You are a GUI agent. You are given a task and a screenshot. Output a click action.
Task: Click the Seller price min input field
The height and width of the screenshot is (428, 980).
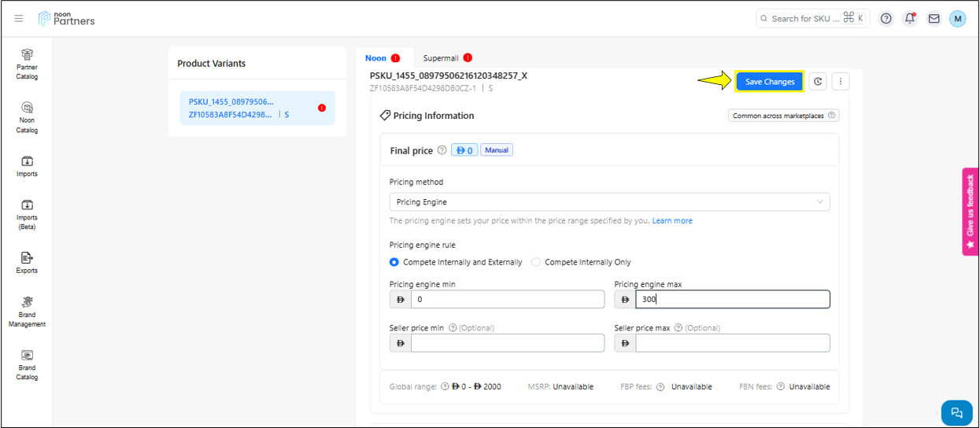coord(507,343)
